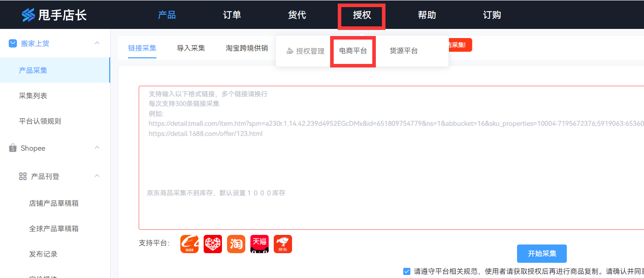Click the Shopee bag icon in sidebar
The height and width of the screenshot is (278, 644).
click(x=13, y=148)
